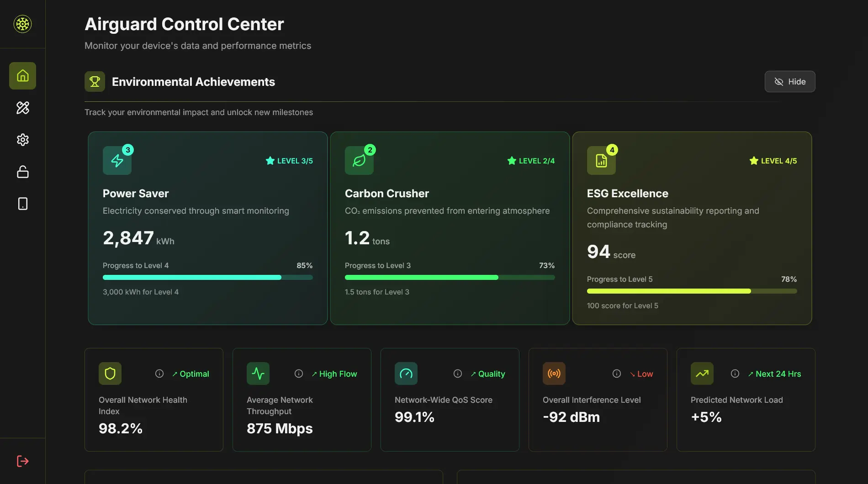Click the shield icon on Network Health card
This screenshot has width=868, height=484.
pyautogui.click(x=110, y=373)
